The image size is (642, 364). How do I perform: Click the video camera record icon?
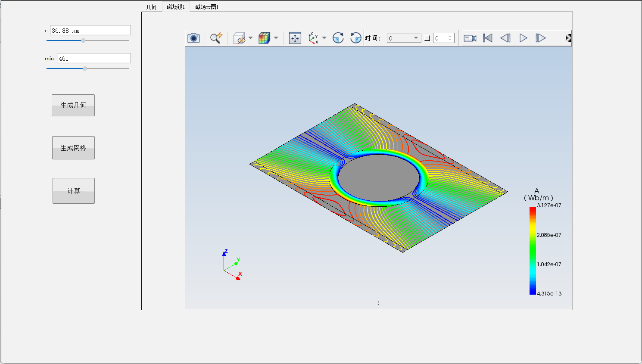pos(470,38)
